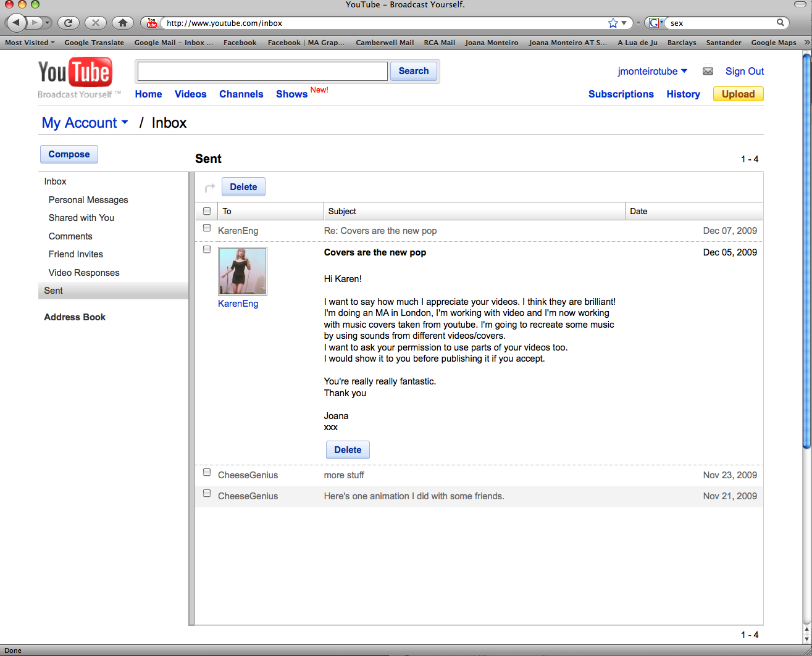Click the browser URL address field
The width and height of the screenshot is (812, 656).
pyautogui.click(x=383, y=23)
